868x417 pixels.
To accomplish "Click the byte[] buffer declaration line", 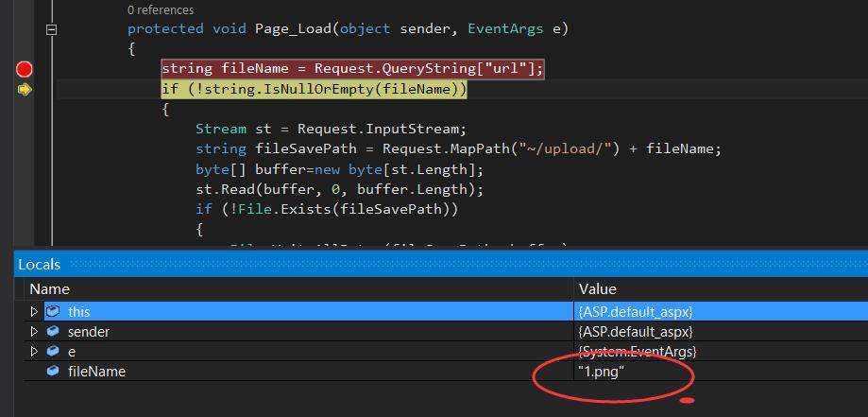I will [x=340, y=169].
